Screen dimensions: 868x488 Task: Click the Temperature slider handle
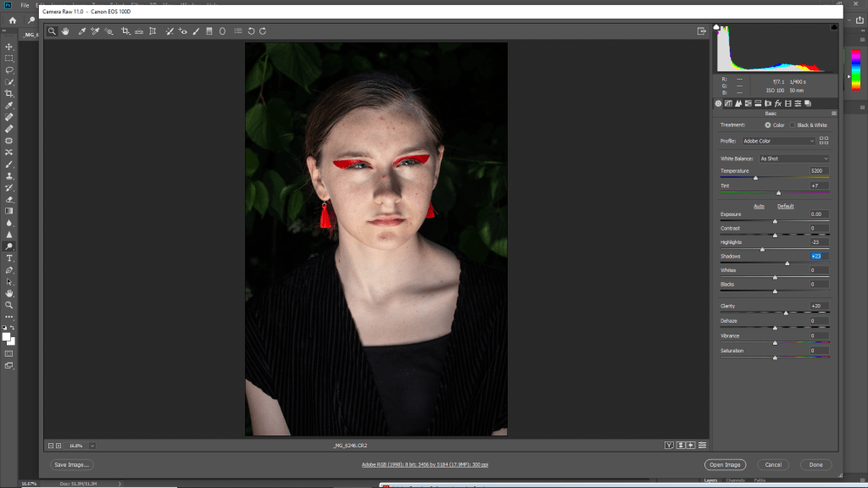point(755,178)
